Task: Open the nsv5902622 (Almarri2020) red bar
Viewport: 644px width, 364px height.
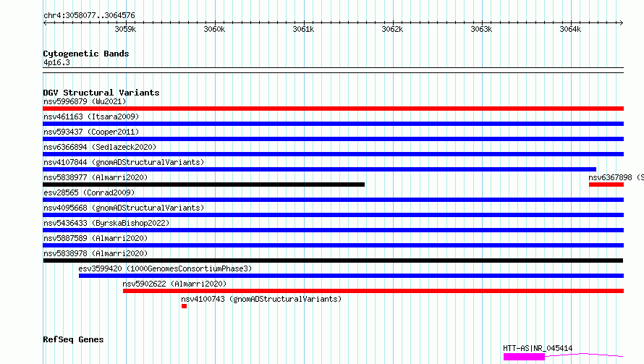Action: tap(373, 291)
